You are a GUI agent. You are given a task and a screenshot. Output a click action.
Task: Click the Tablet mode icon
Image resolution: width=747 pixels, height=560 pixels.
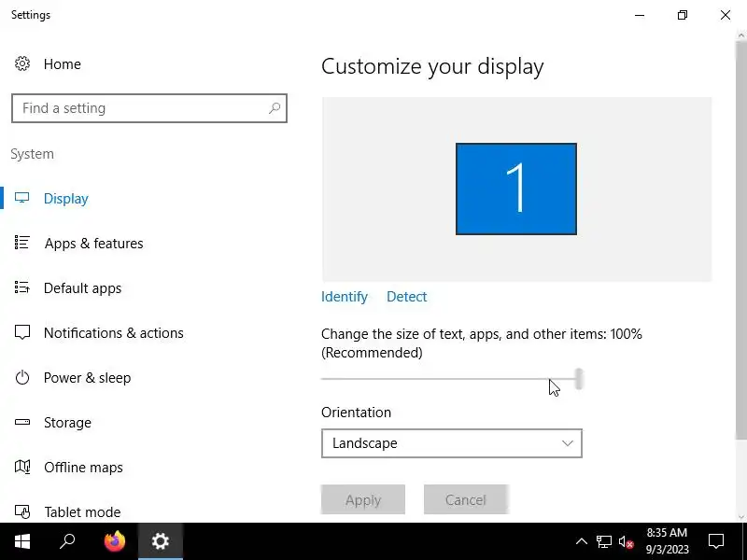coord(21,511)
